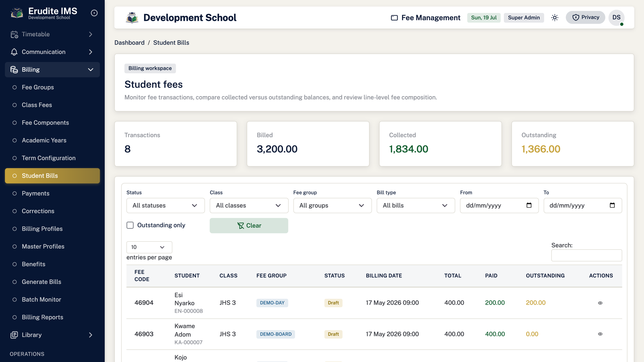The height and width of the screenshot is (362, 644).
Task: Open Benefits in sidebar
Action: coord(52,264)
